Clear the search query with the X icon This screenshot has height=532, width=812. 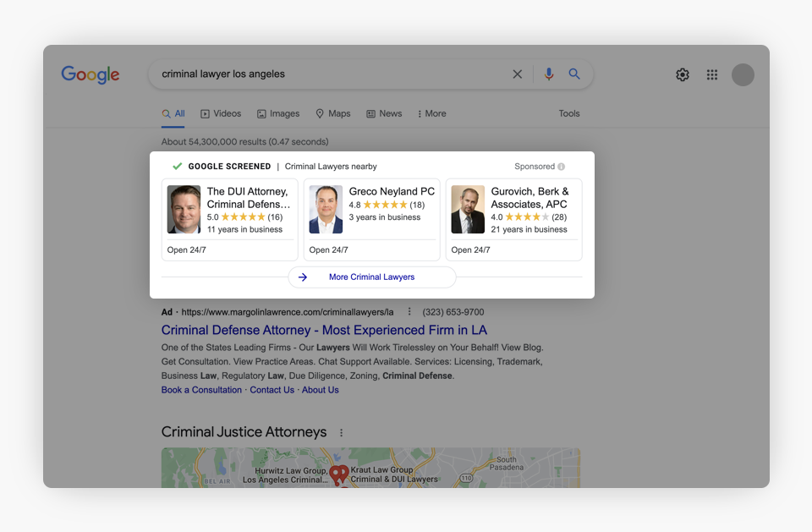(518, 74)
